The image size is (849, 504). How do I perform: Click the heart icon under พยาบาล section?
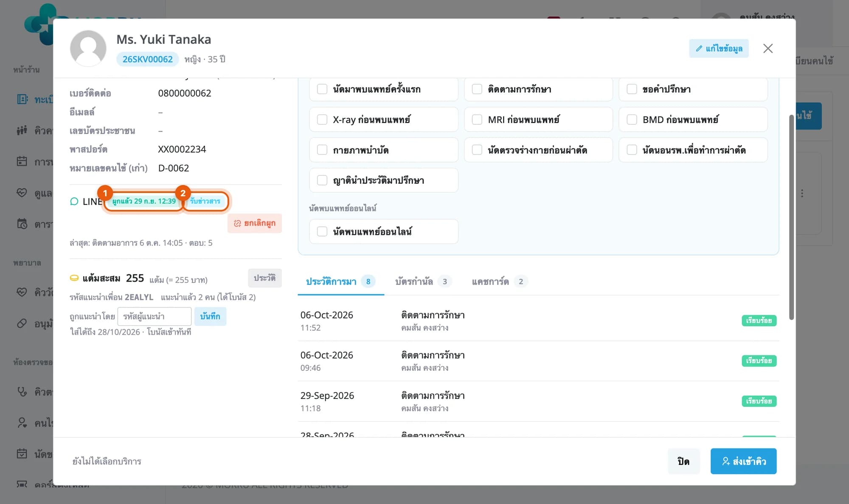22,292
